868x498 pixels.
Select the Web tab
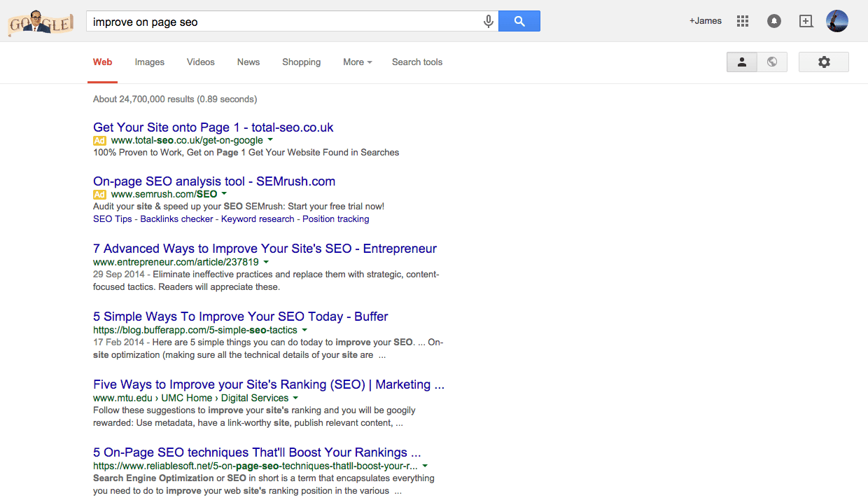(102, 62)
